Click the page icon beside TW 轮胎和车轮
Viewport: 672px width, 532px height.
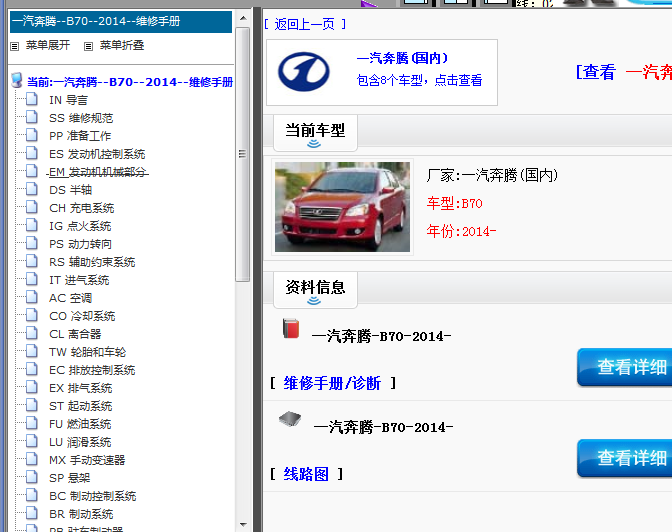pos(32,351)
